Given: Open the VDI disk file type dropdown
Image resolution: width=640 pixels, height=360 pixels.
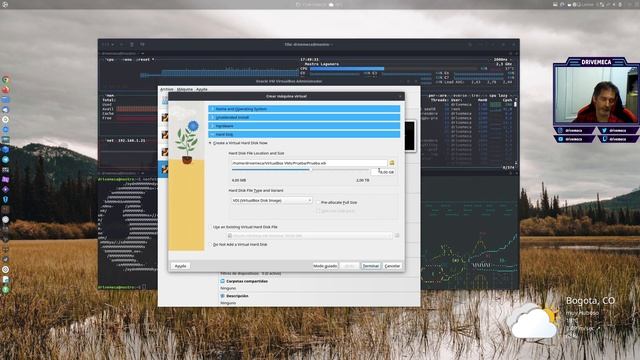Looking at the screenshot, I should [271, 200].
